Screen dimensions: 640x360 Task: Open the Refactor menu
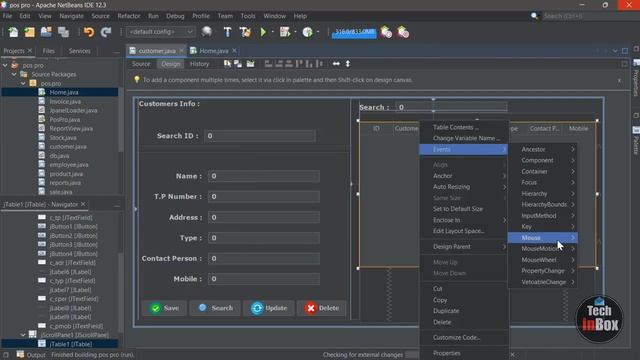(x=129, y=16)
